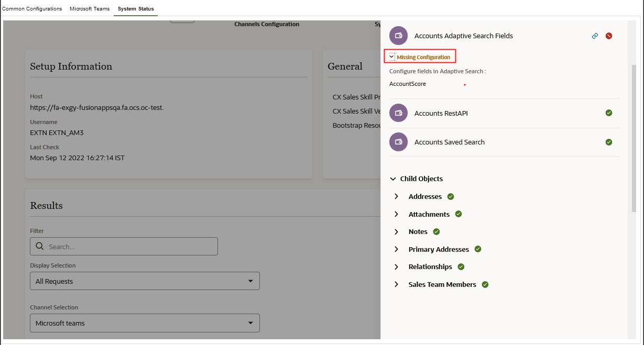Click the Setup Information heading
Screen dimensions: 644x345
click(x=71, y=66)
